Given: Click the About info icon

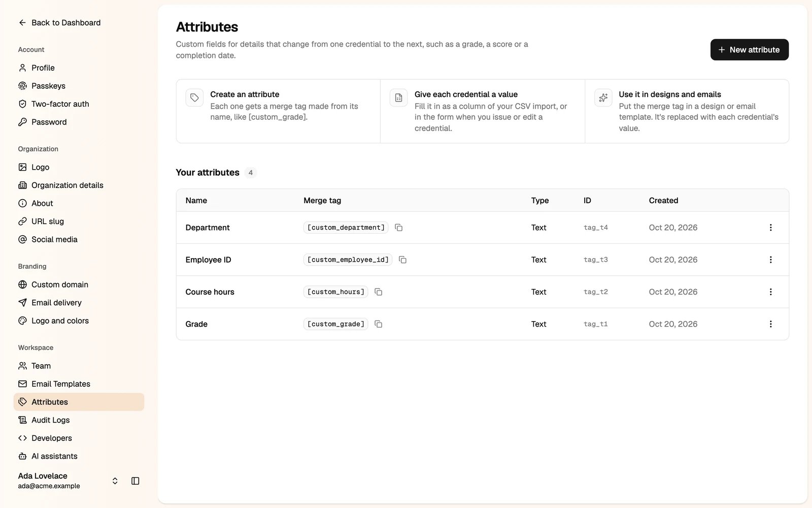Looking at the screenshot, I should tap(22, 203).
